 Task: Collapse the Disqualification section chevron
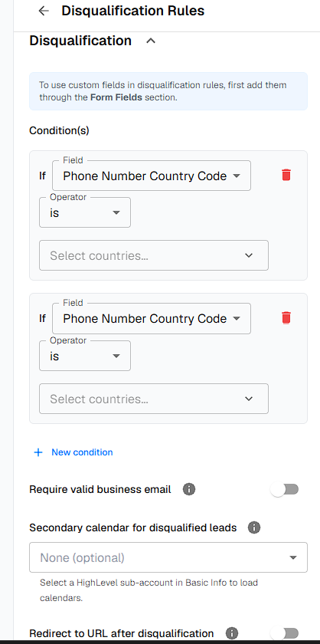(151, 41)
